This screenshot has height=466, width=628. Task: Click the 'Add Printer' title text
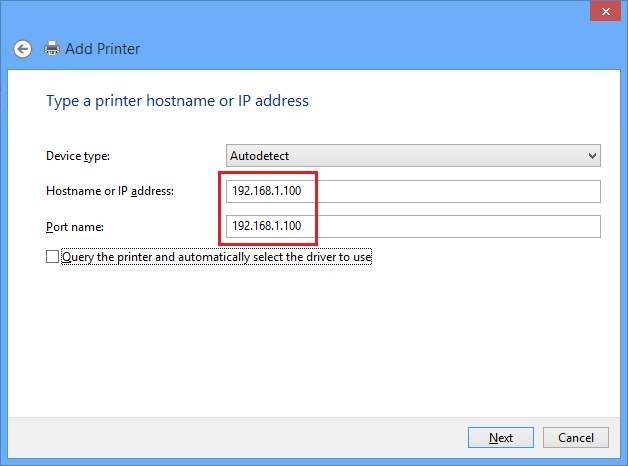(102, 48)
